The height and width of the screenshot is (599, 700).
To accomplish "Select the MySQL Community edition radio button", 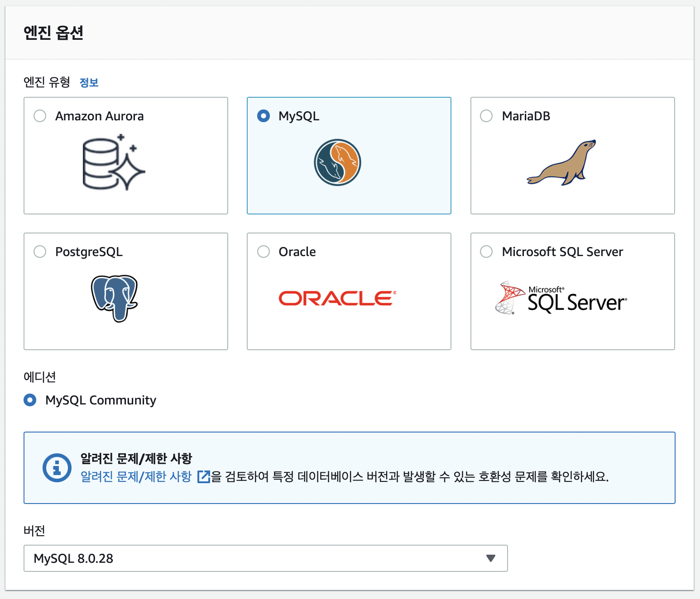I will coord(30,400).
